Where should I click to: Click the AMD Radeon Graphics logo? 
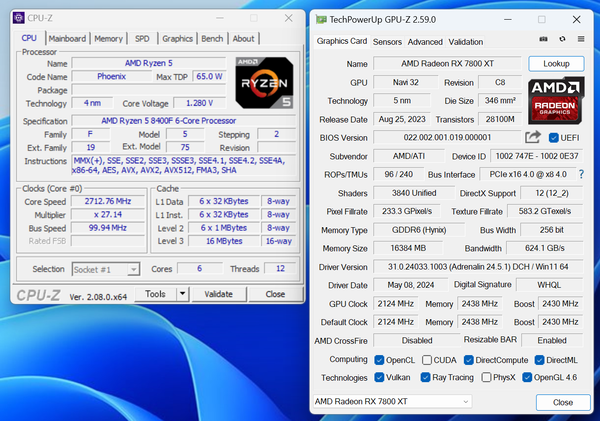(556, 101)
